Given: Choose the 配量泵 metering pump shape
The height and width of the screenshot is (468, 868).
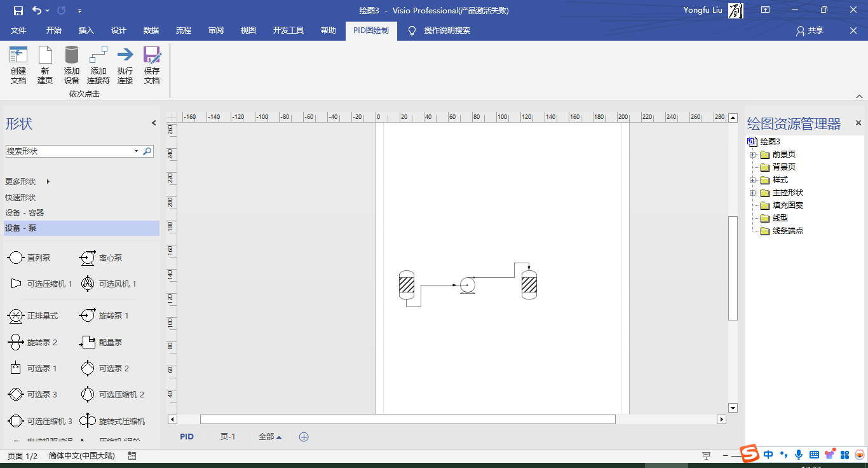Looking at the screenshot, I should tap(101, 342).
